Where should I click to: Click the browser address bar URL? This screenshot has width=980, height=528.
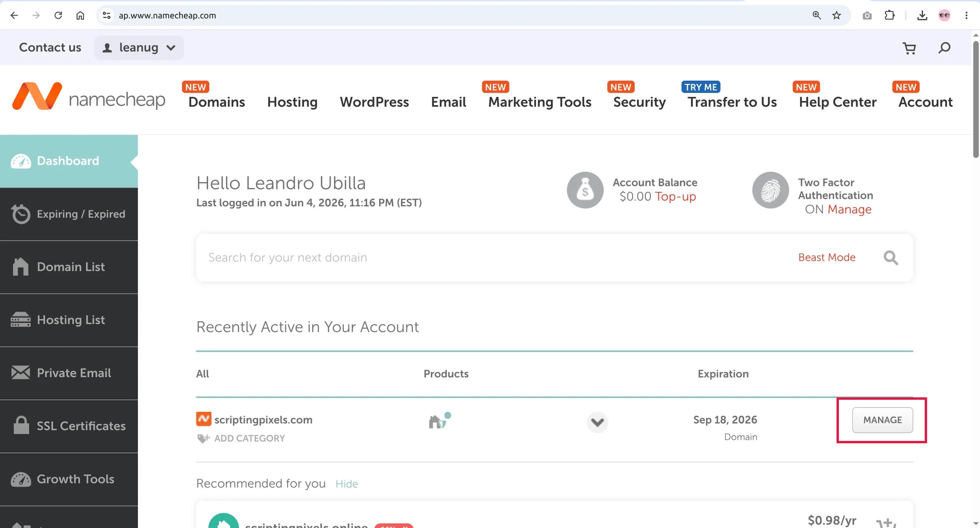(x=167, y=15)
